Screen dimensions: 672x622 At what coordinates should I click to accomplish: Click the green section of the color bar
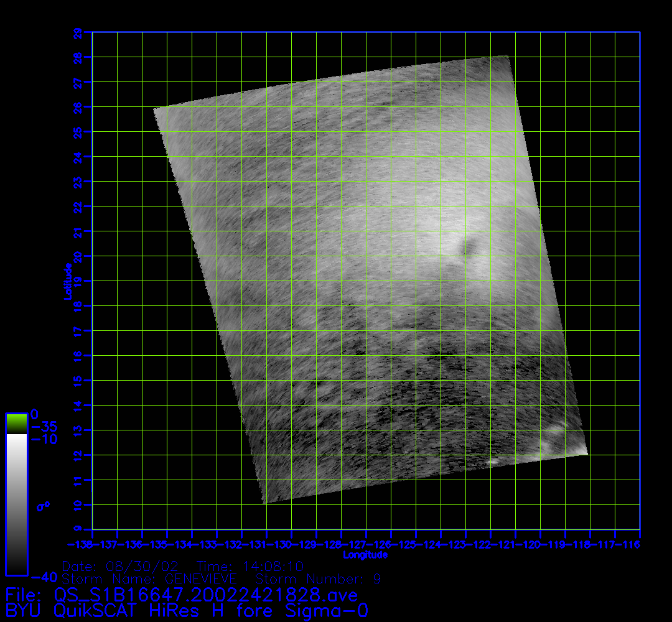pyautogui.click(x=16, y=424)
